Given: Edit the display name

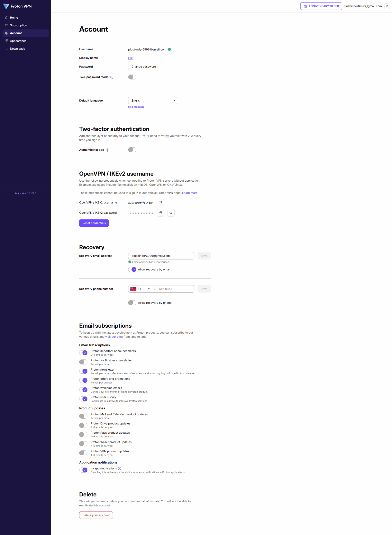Looking at the screenshot, I should [131, 58].
